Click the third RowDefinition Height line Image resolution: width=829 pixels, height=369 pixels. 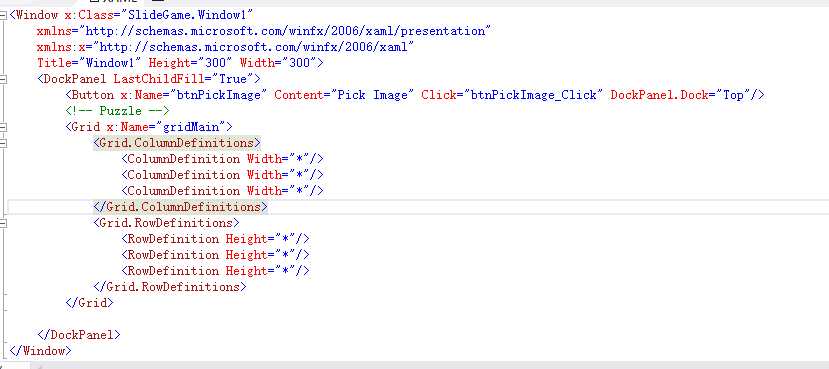point(215,270)
